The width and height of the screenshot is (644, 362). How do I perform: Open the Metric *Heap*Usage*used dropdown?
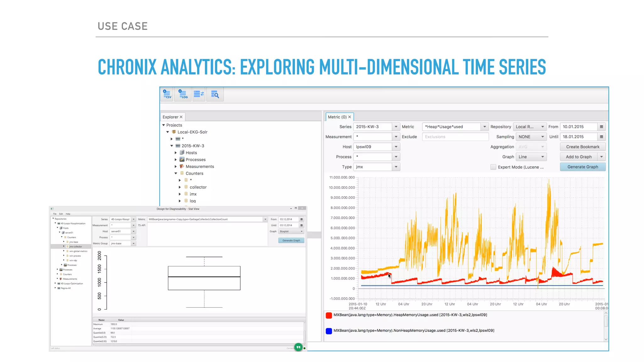(x=485, y=127)
